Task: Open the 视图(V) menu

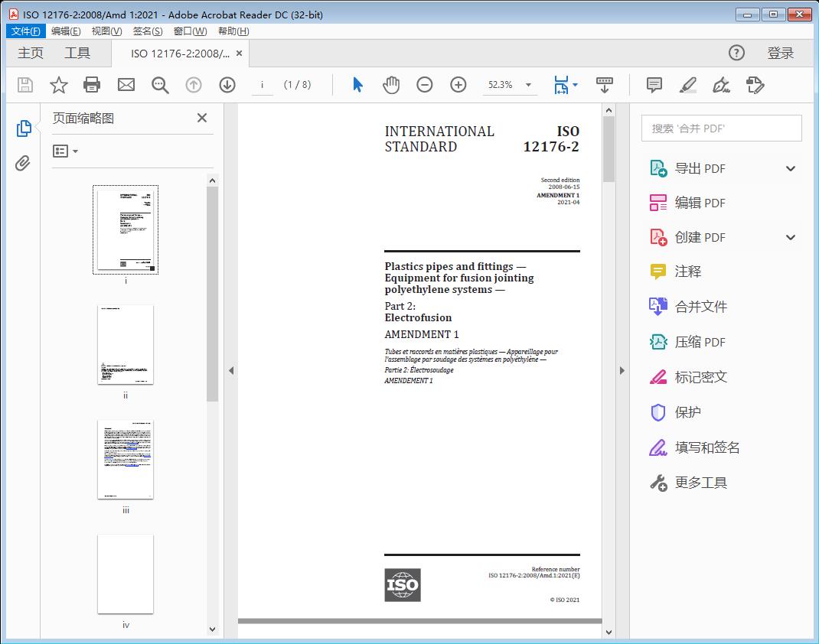Action: pyautogui.click(x=106, y=31)
